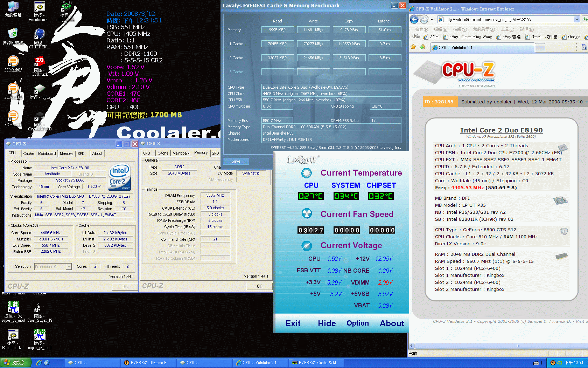Click the Intel Core 2 Duo E8190 link
588x368 pixels.
pyautogui.click(x=501, y=130)
